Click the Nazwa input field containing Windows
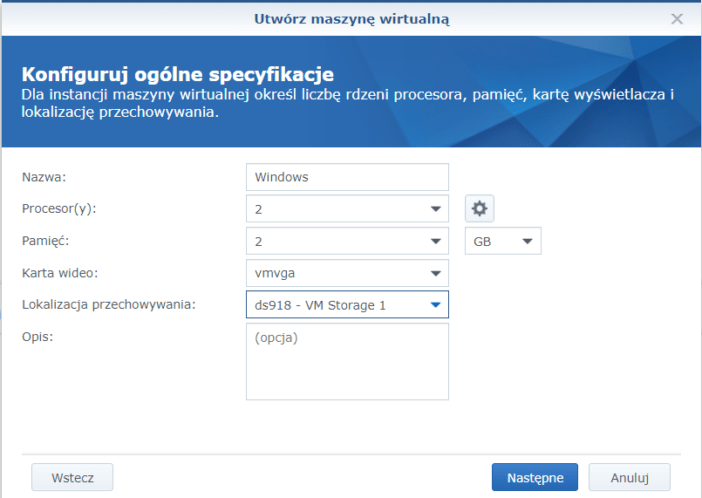Viewport: 702px width, 498px height. (347, 177)
